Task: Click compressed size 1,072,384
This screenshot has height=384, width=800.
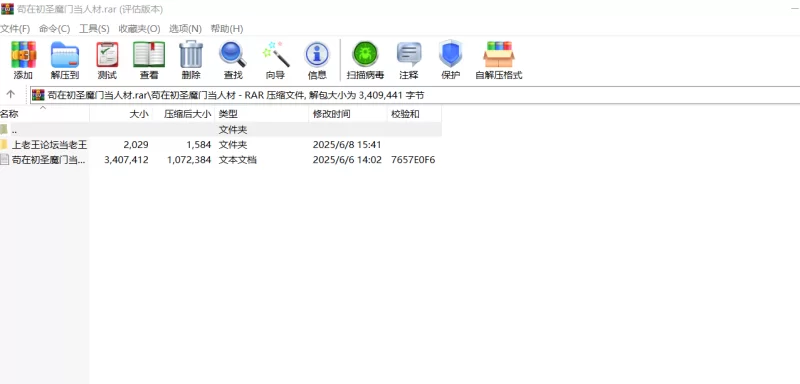Action: (189, 160)
